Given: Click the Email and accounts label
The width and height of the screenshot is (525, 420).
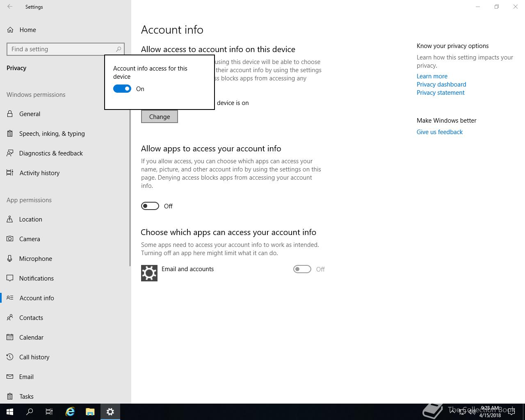Looking at the screenshot, I should [x=187, y=269].
